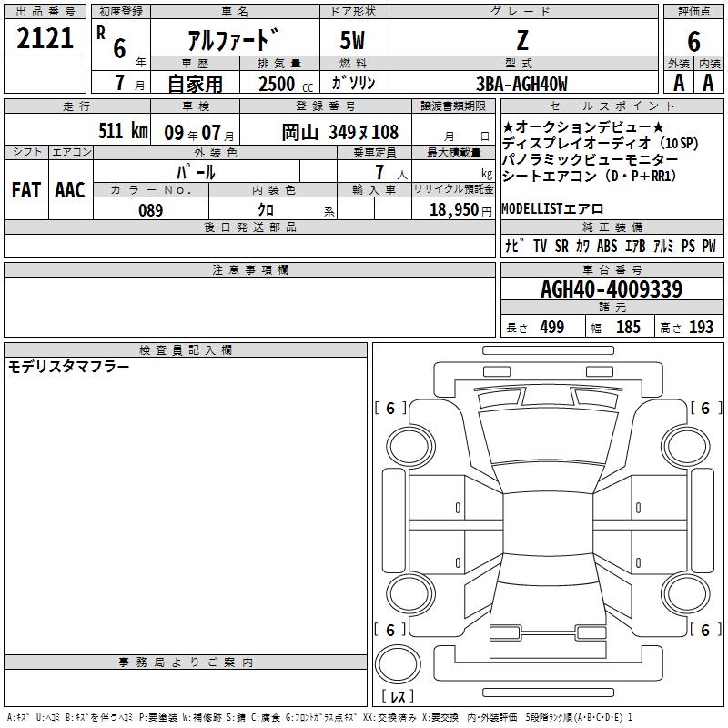Screen dimensions: 728x728
Task: Select exterior color パール
Action: point(196,172)
